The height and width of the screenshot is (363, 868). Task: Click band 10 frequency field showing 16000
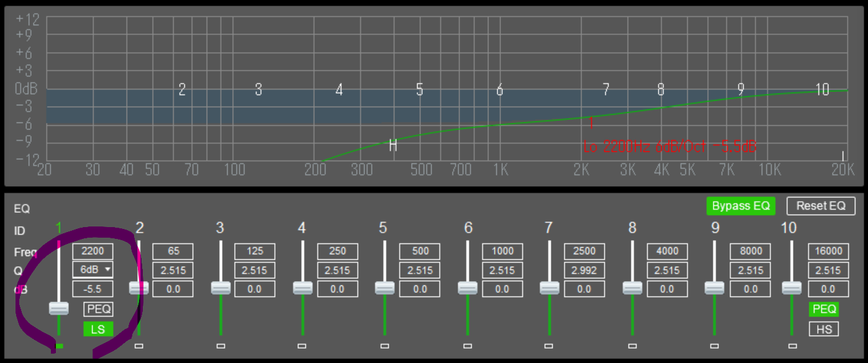(x=828, y=251)
